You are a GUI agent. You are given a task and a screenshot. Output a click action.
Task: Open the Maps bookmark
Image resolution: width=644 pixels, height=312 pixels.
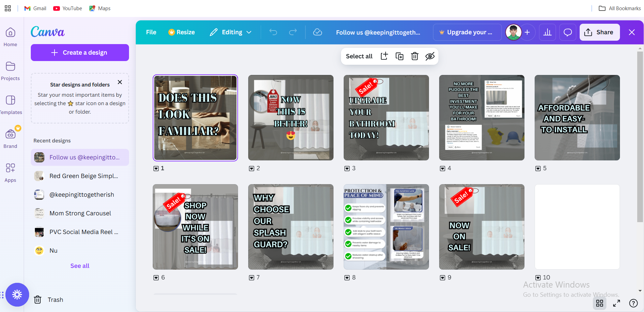tap(100, 8)
